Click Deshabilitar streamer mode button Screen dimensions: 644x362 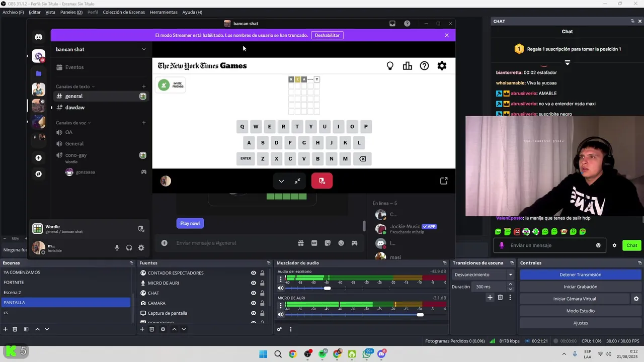(328, 35)
